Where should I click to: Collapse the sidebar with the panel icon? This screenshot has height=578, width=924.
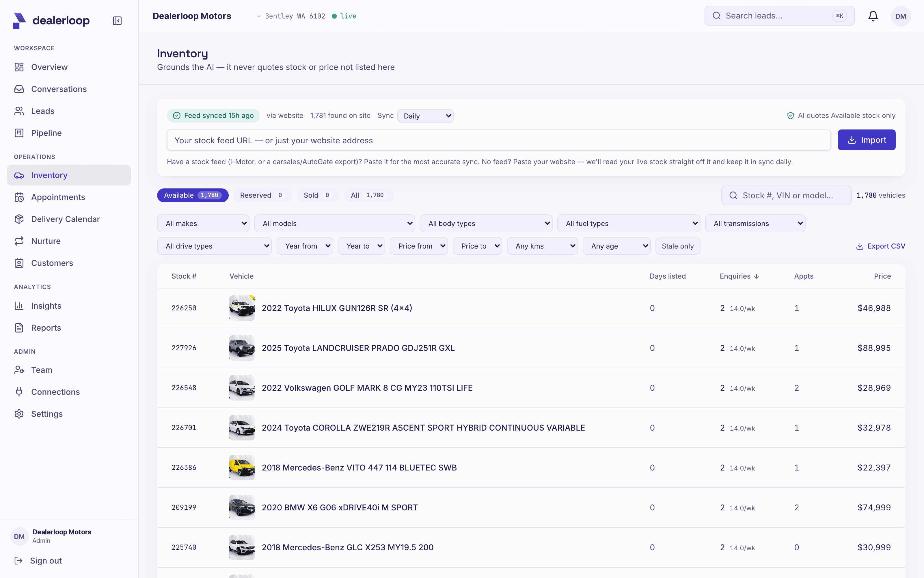tap(117, 21)
